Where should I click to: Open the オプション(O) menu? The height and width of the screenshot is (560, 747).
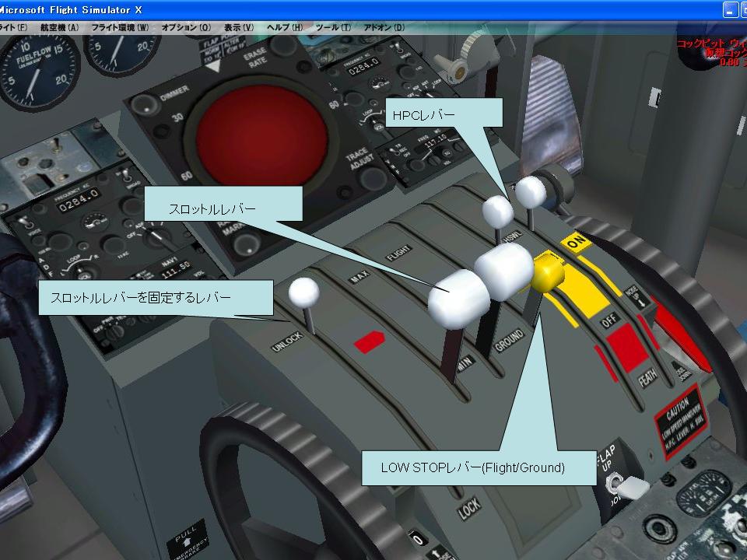(186, 28)
